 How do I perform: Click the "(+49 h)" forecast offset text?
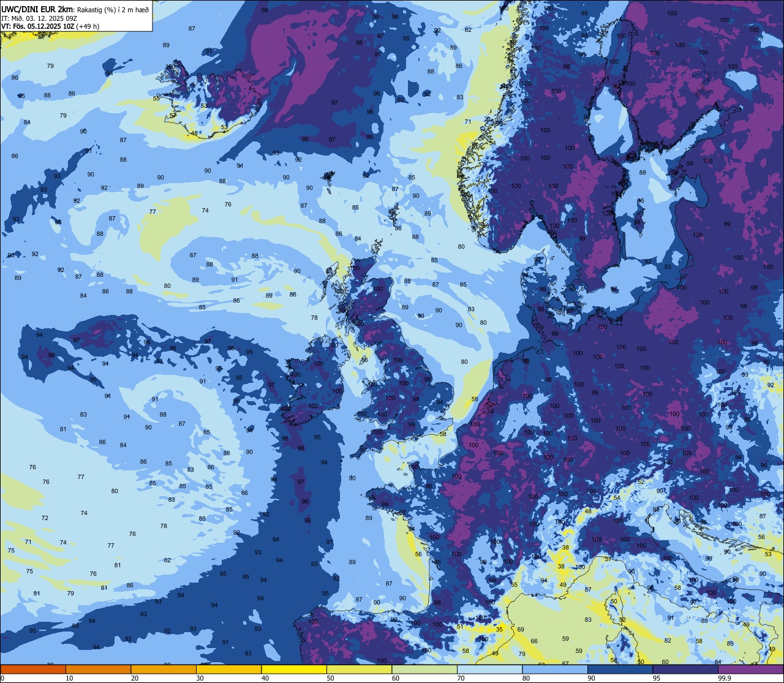click(x=88, y=26)
